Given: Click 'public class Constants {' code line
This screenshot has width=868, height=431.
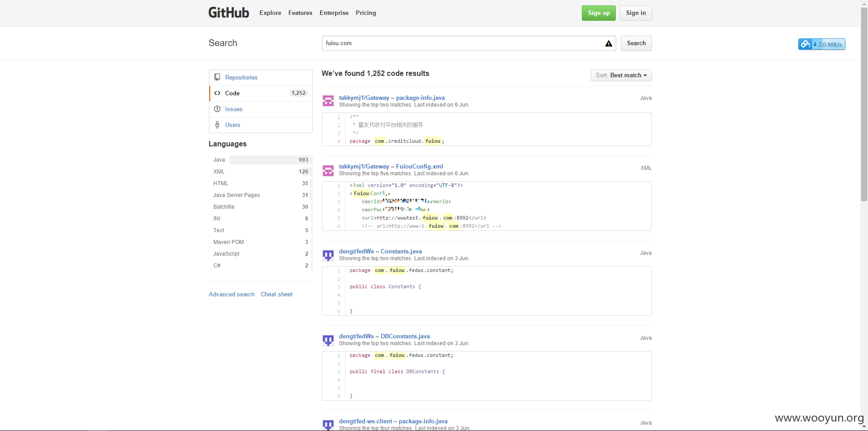Looking at the screenshot, I should [385, 287].
